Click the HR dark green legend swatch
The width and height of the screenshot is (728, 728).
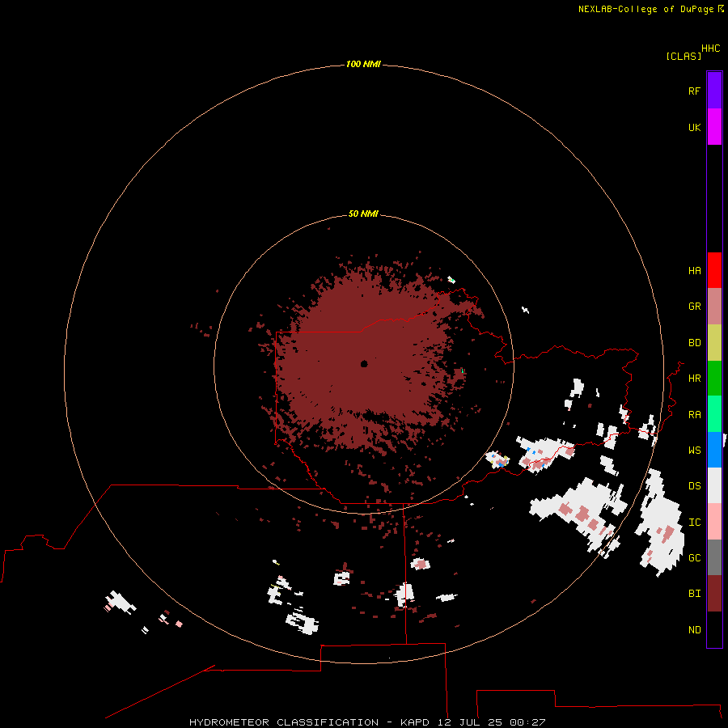pos(714,379)
